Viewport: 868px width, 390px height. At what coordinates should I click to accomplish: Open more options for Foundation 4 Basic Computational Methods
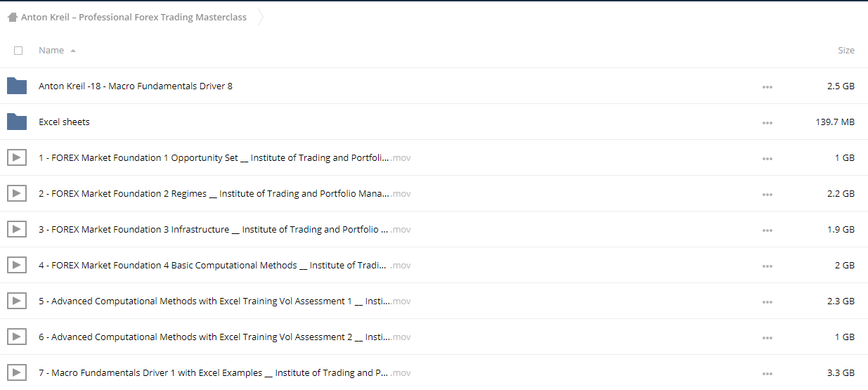click(767, 266)
